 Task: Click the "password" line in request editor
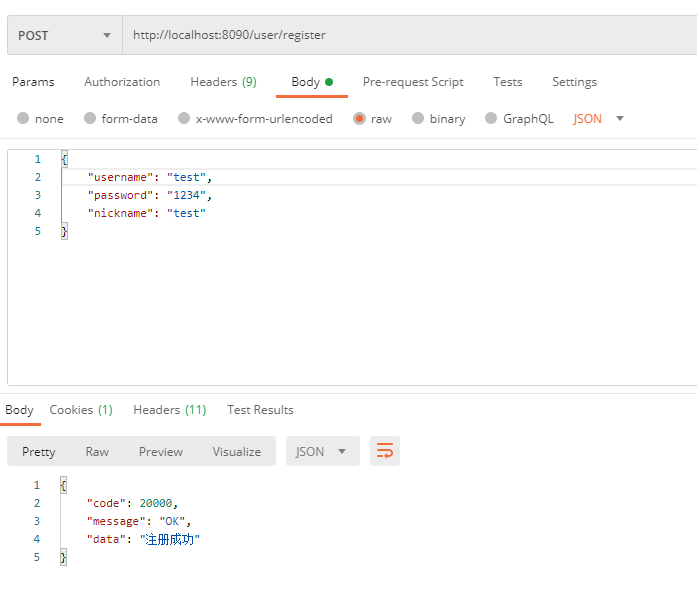150,196
